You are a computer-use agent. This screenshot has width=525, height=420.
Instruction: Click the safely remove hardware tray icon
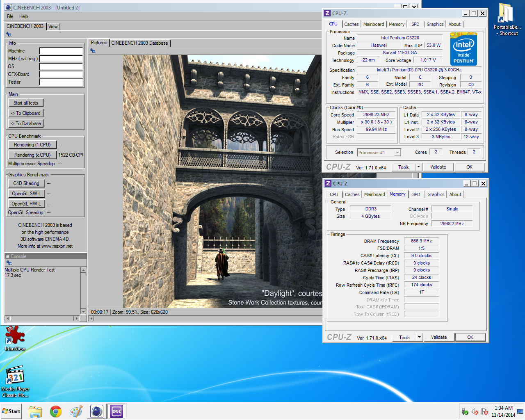tap(465, 412)
